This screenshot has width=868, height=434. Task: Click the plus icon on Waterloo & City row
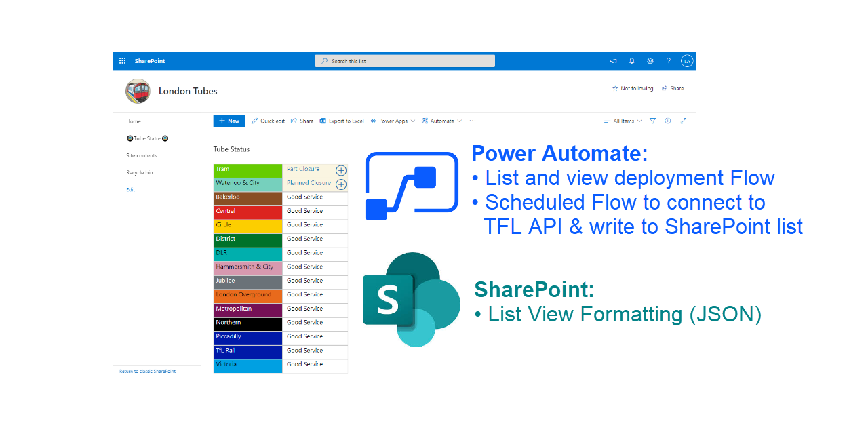pyautogui.click(x=341, y=184)
